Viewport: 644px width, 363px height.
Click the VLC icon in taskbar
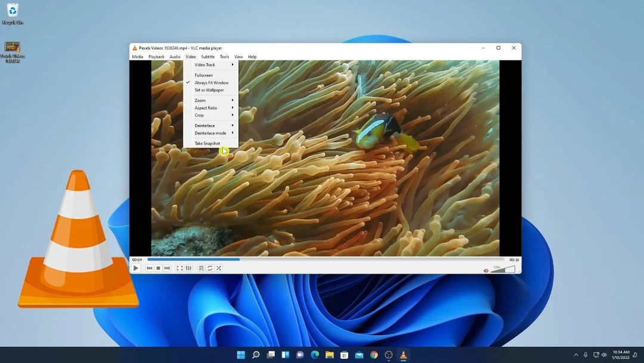(x=404, y=355)
